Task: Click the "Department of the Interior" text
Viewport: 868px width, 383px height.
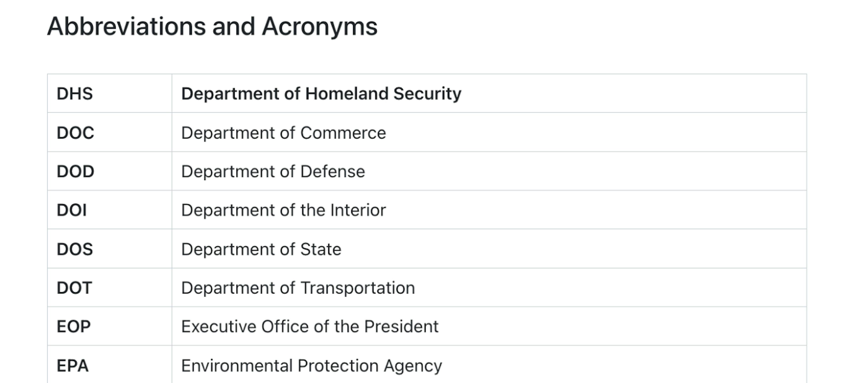Action: point(283,210)
